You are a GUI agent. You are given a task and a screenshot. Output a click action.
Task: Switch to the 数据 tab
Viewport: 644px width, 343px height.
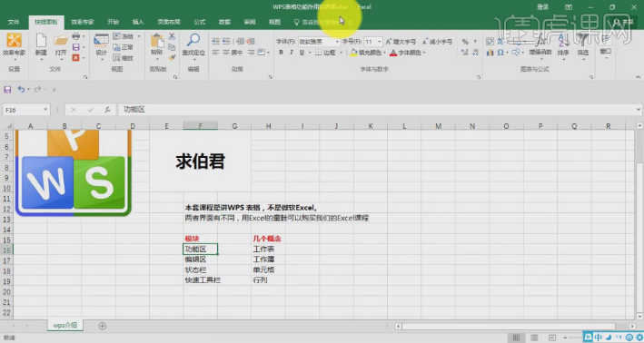pos(224,22)
